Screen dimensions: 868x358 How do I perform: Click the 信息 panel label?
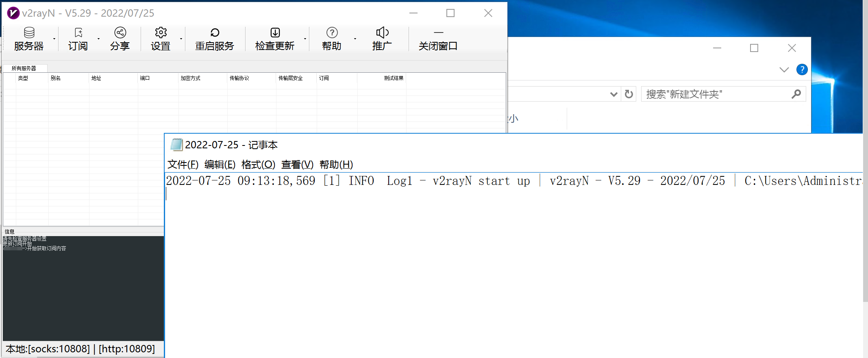click(x=9, y=232)
